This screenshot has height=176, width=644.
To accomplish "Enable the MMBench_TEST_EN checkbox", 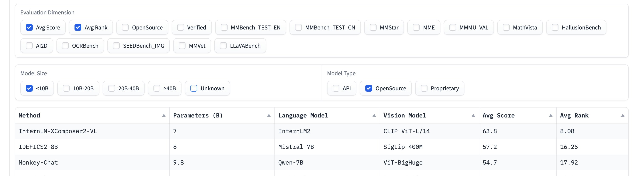I will [224, 28].
